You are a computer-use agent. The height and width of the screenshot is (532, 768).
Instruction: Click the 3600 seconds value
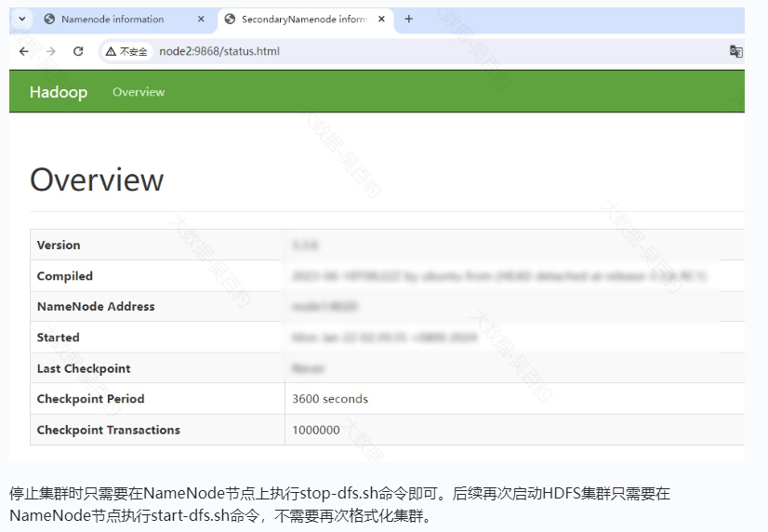[x=330, y=399]
